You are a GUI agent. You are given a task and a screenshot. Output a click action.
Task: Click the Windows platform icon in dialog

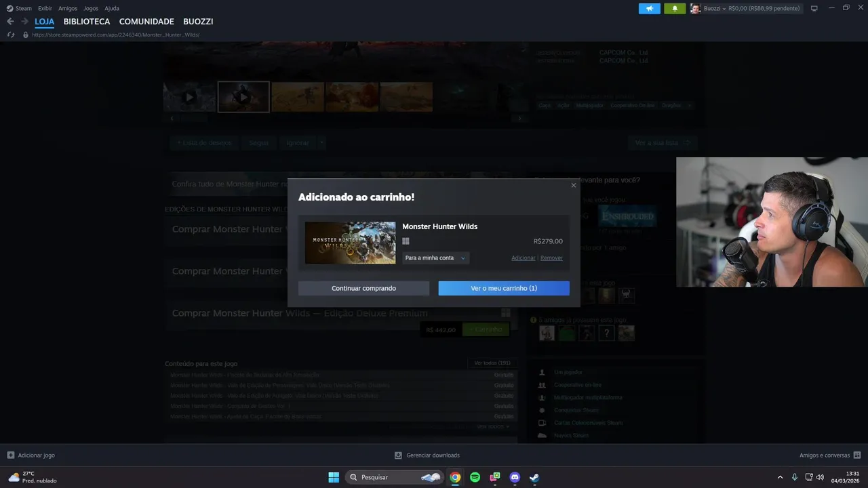click(406, 241)
